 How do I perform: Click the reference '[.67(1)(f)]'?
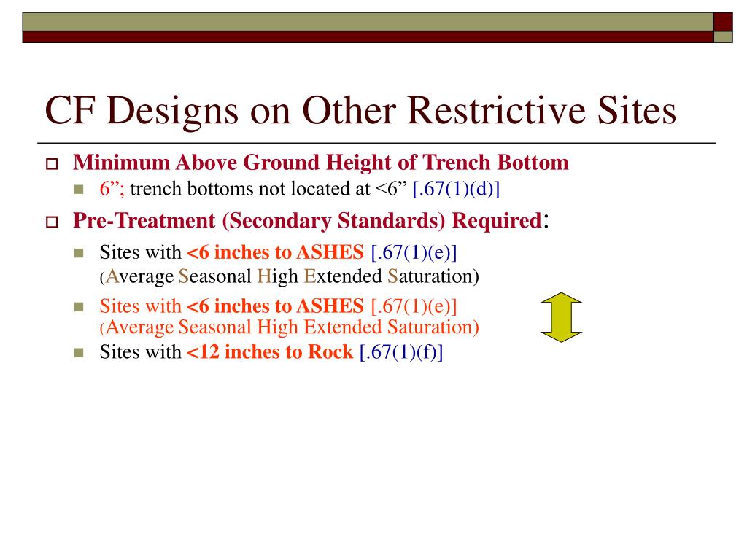[401, 352]
